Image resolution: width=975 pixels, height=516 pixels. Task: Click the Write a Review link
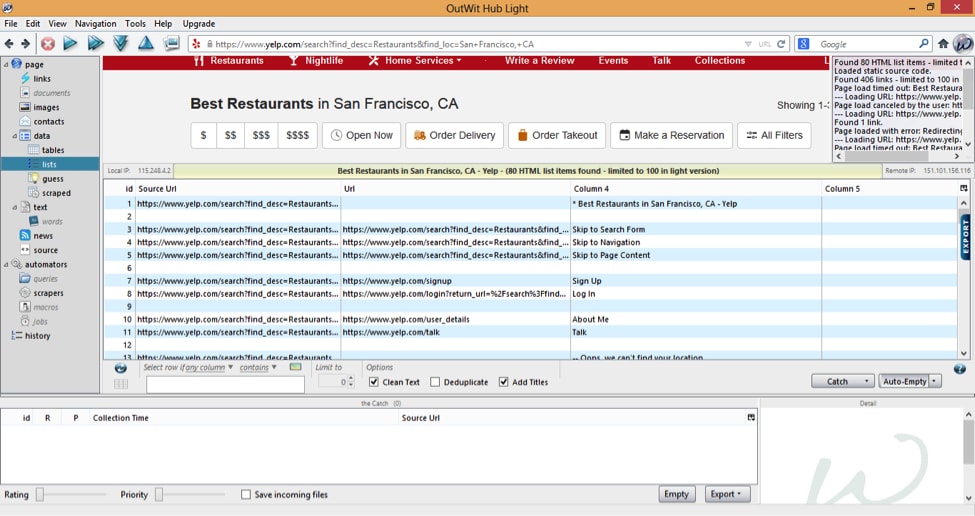coord(539,60)
